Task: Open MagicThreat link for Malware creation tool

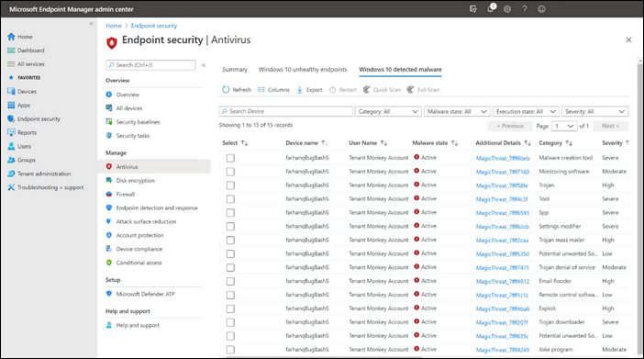Action: click(503, 158)
